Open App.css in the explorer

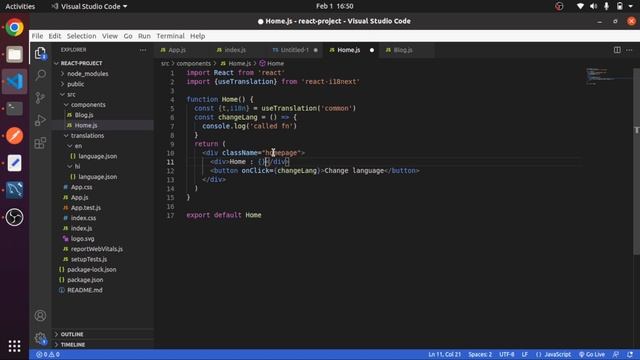(81, 187)
